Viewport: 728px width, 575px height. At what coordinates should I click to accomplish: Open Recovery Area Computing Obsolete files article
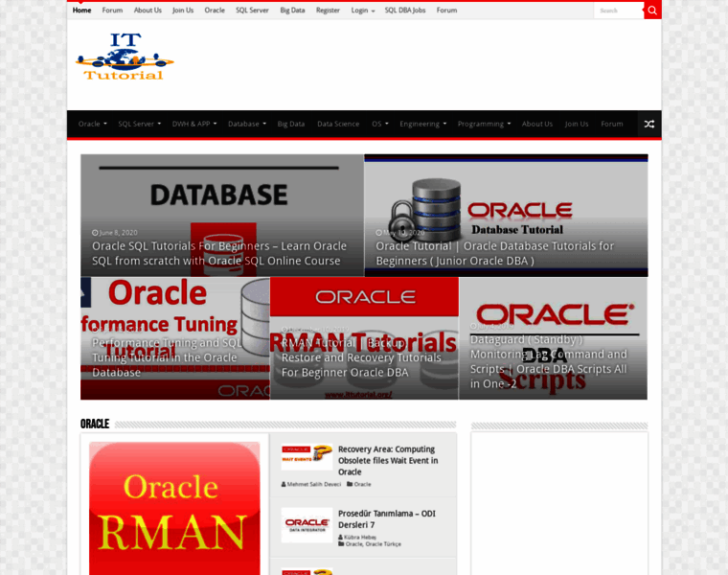tap(388, 460)
